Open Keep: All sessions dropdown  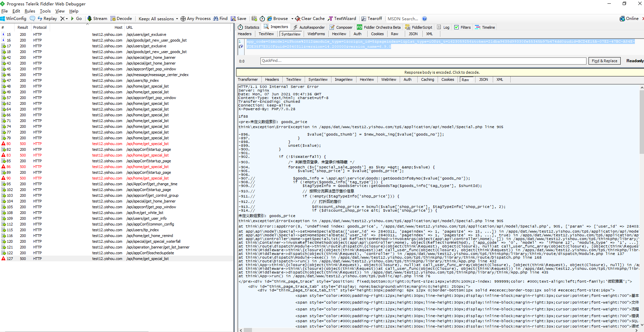coord(158,19)
